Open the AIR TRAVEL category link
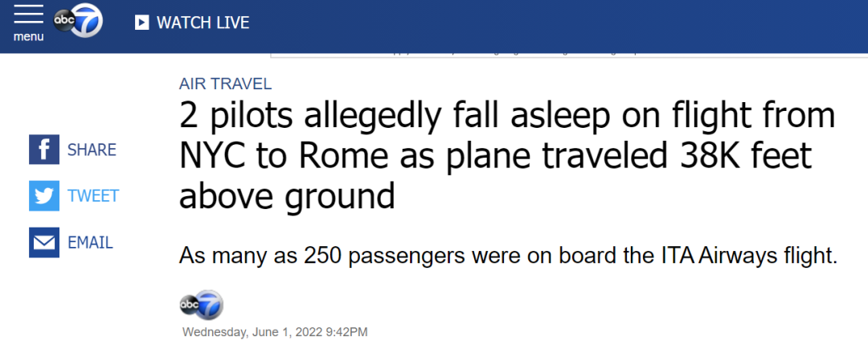This screenshot has height=345, width=868. click(x=225, y=84)
